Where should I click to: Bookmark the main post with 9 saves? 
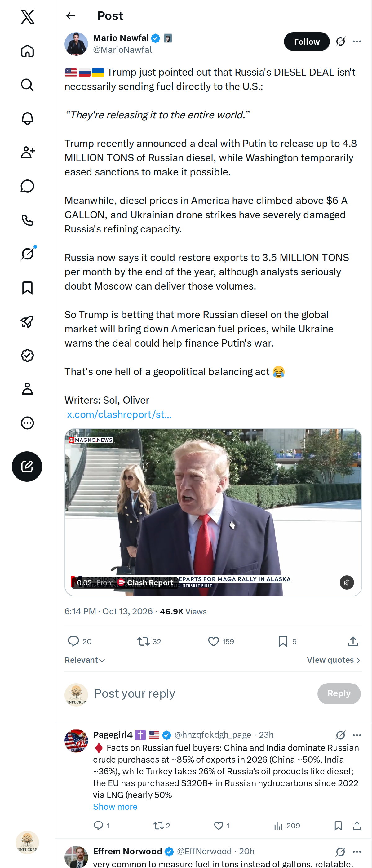pyautogui.click(x=287, y=641)
